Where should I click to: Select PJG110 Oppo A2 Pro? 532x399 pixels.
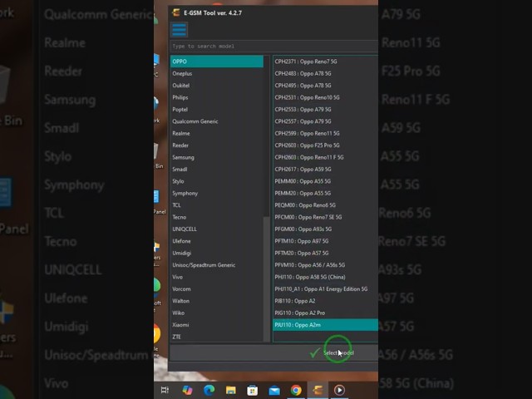tap(325, 313)
